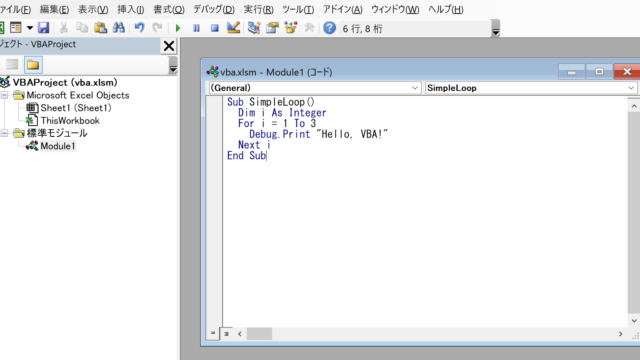Screen dimensions: 640x360
Task: Click the Reset (stop) toolbar icon
Action: click(214, 28)
